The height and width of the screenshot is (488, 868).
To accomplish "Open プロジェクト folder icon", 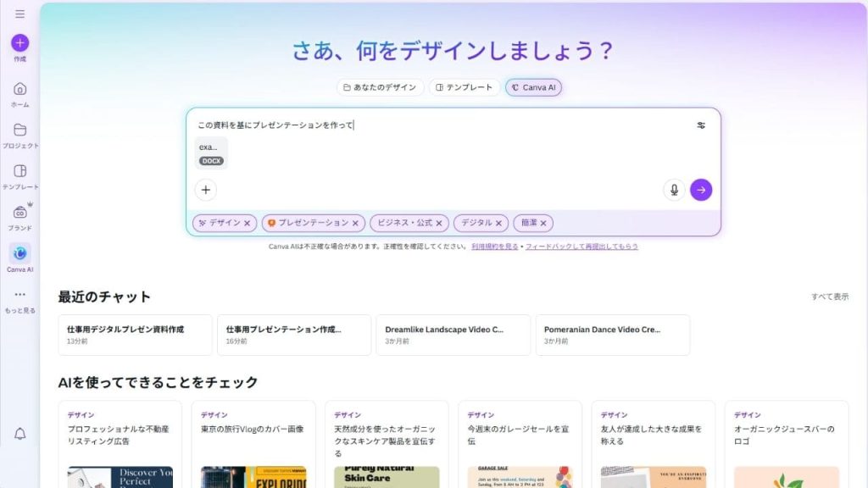I will [x=19, y=130].
